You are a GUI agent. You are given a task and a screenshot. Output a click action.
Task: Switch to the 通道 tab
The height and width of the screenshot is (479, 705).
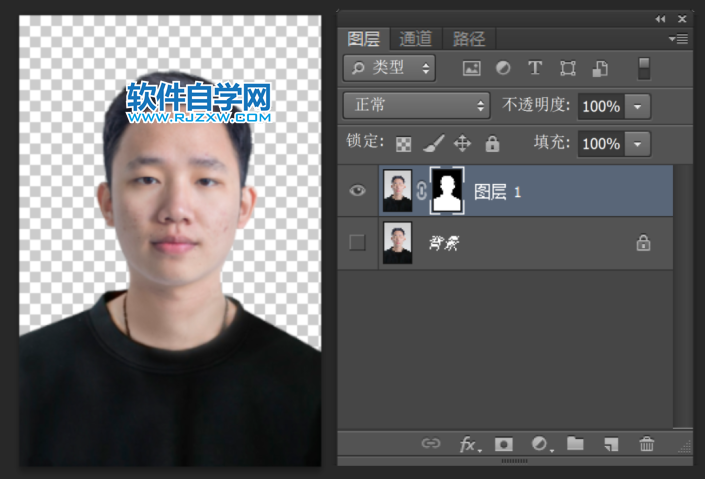(x=416, y=39)
